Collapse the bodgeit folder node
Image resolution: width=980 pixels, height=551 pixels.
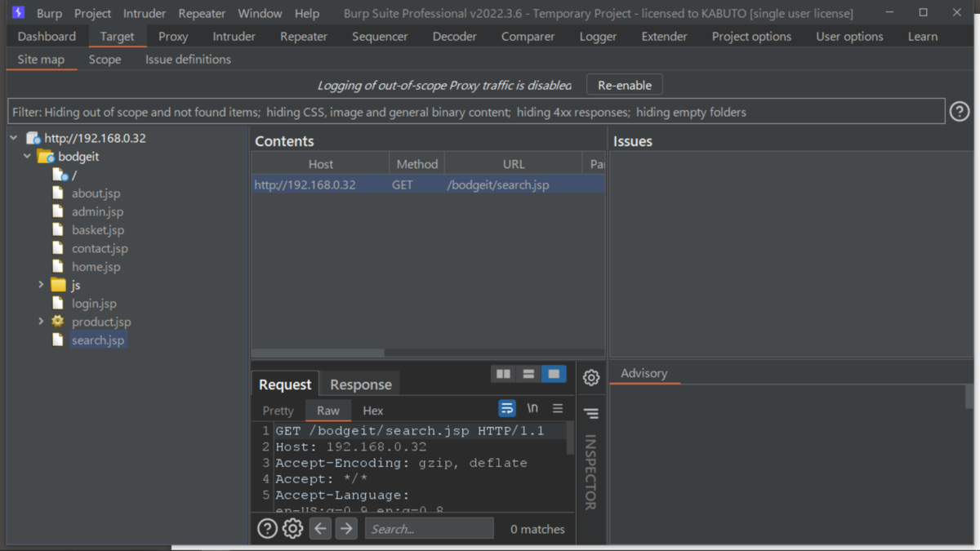[28, 156]
